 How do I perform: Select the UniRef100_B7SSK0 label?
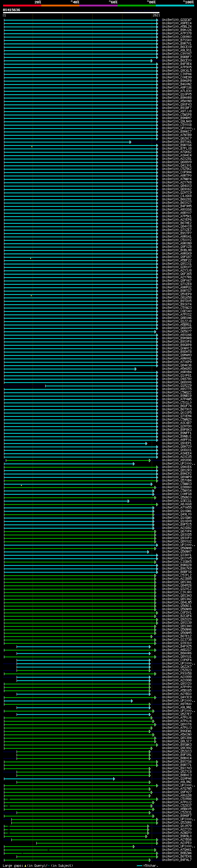point(177,40)
